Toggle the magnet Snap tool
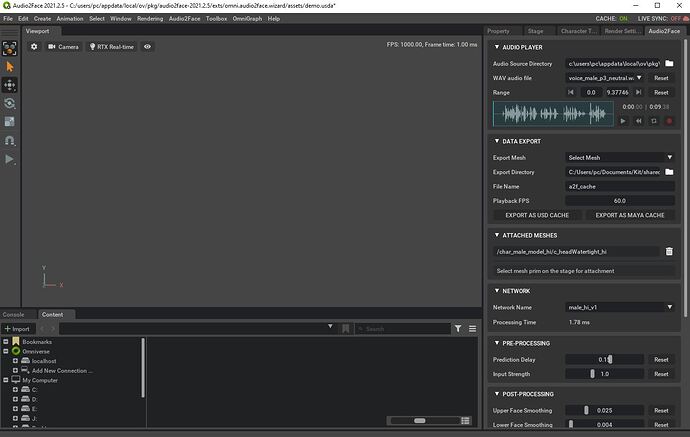Viewport: 690px width, 437px height. [10, 140]
